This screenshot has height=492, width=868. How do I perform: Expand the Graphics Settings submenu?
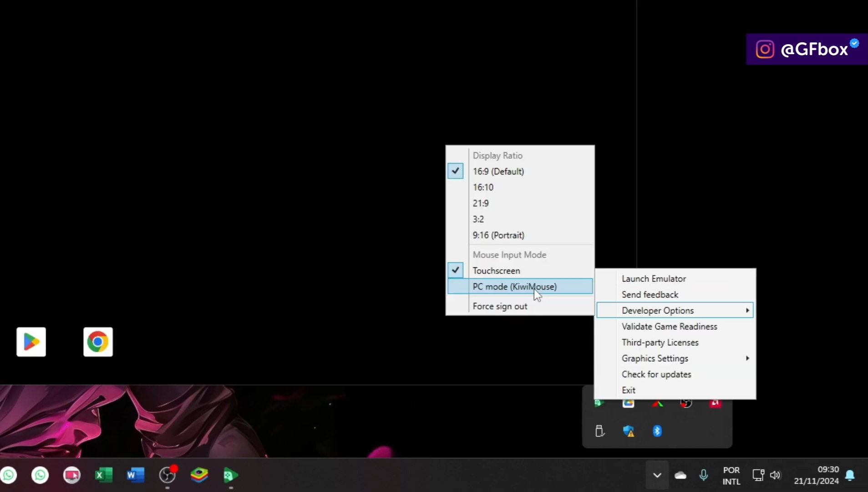point(655,358)
